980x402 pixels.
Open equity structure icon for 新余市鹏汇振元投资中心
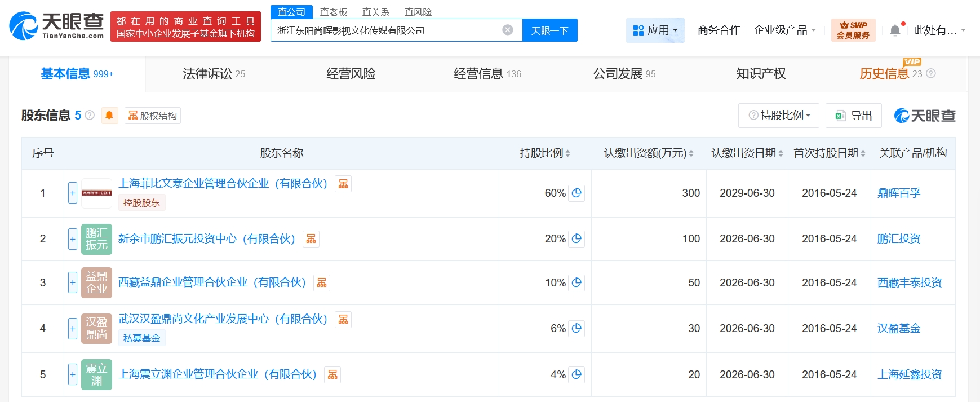point(311,239)
